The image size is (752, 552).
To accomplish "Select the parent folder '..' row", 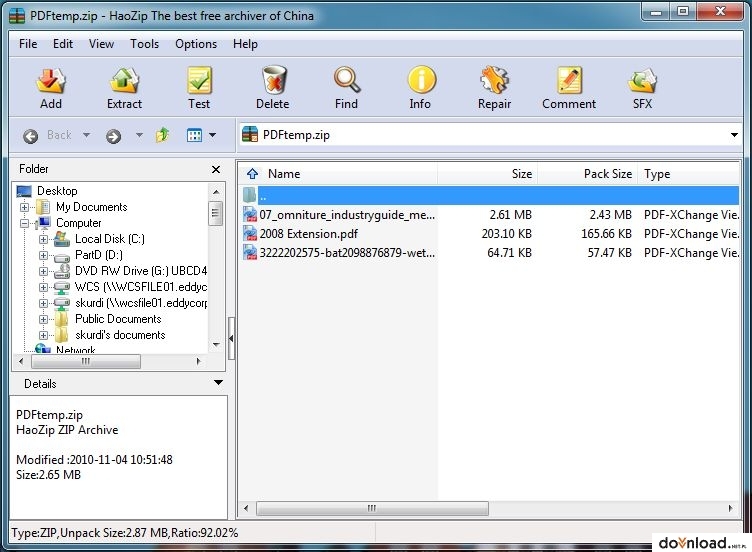I will [x=490, y=195].
